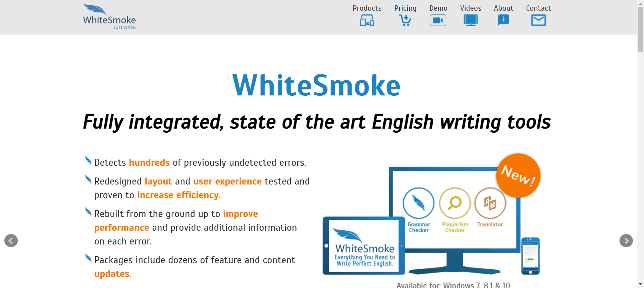This screenshot has width=644, height=288.
Task: Click the orange word 'updates.'
Action: [113, 274]
